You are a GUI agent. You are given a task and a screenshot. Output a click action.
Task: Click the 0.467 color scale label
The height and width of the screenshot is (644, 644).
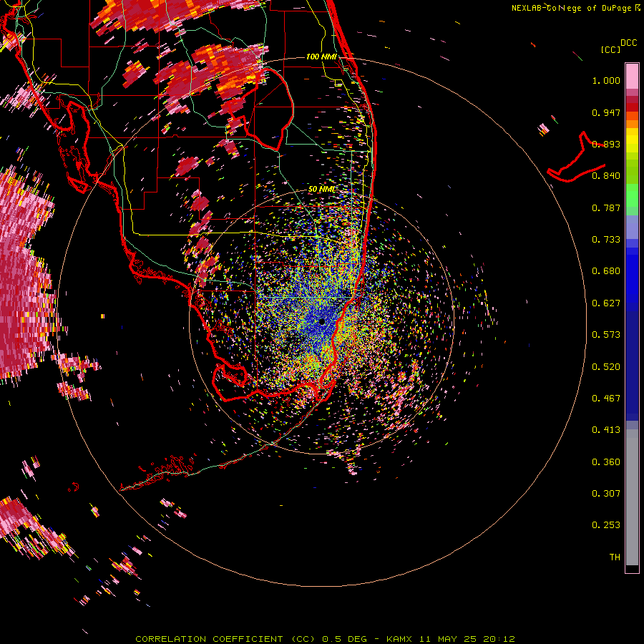point(606,399)
